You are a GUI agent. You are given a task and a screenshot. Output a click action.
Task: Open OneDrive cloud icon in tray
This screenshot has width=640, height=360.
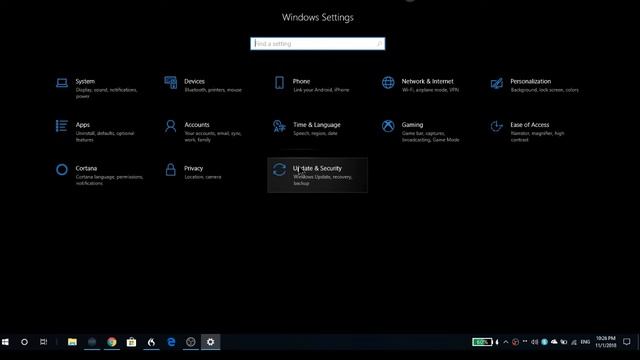pos(554,342)
